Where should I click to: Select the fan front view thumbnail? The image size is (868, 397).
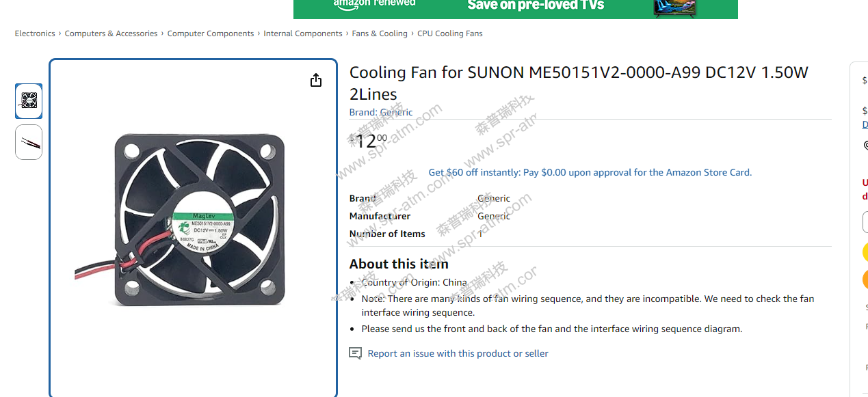[x=29, y=101]
